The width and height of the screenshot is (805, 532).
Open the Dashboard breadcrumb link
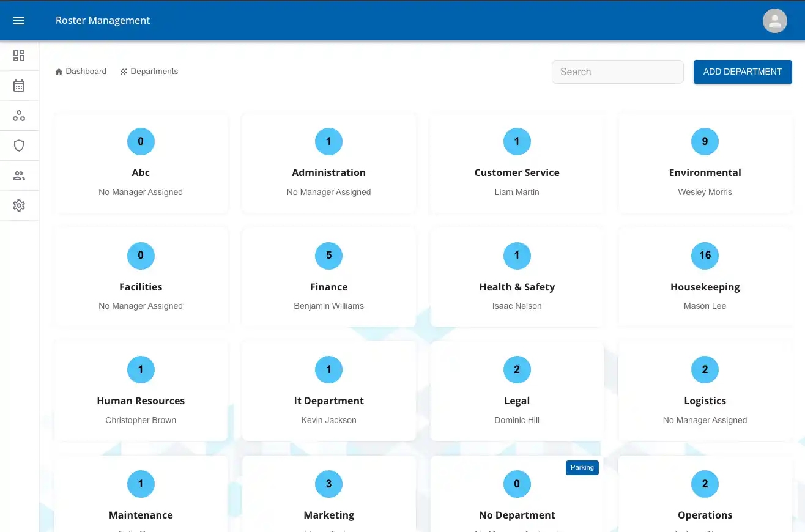[86, 71]
